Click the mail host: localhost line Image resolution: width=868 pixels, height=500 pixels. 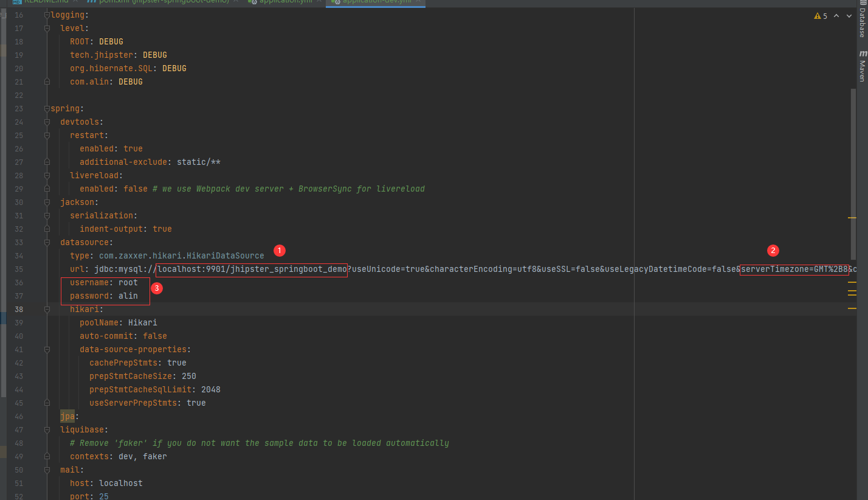point(106,483)
